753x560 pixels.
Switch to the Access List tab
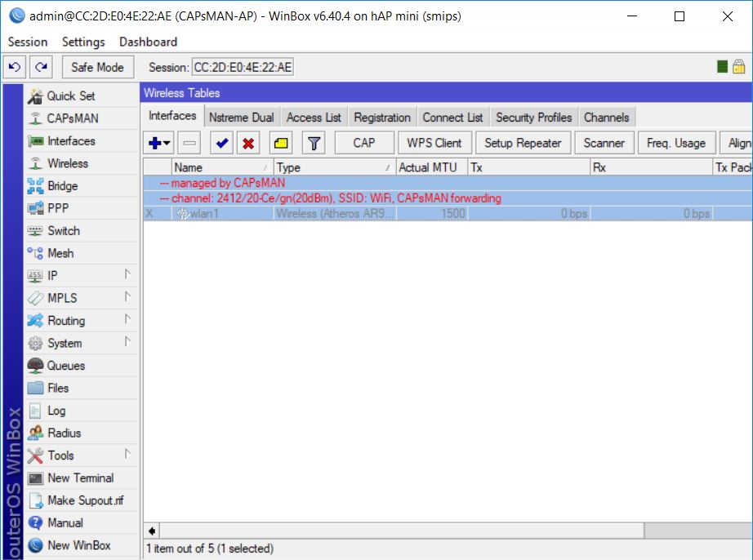[314, 118]
